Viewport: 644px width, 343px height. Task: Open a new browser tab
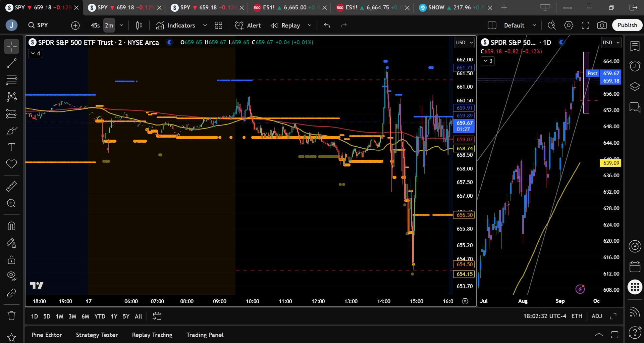504,8
